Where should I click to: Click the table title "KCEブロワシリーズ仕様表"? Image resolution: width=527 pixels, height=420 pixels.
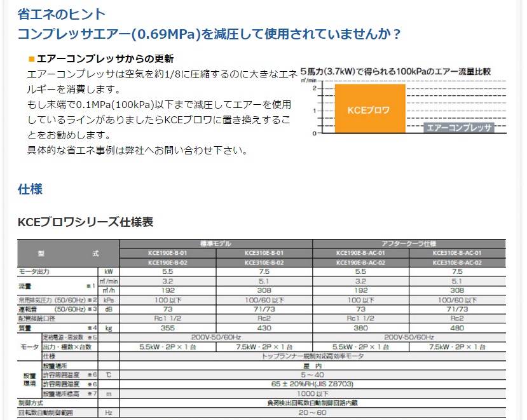[x=85, y=222]
